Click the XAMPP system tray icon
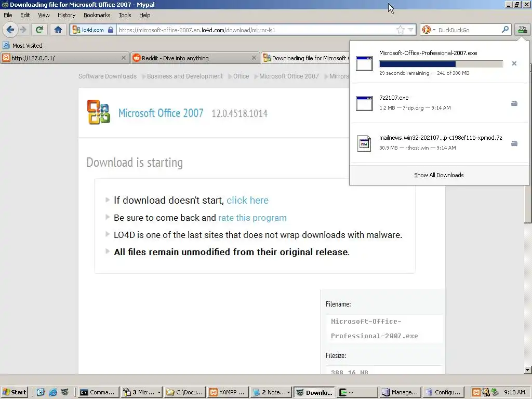The image size is (532, 399). [476, 392]
